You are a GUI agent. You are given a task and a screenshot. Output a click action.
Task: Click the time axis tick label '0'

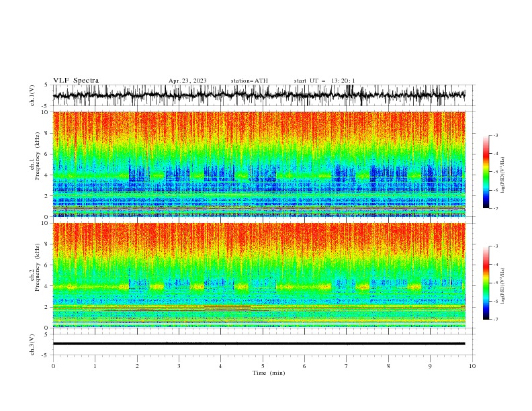(53, 366)
